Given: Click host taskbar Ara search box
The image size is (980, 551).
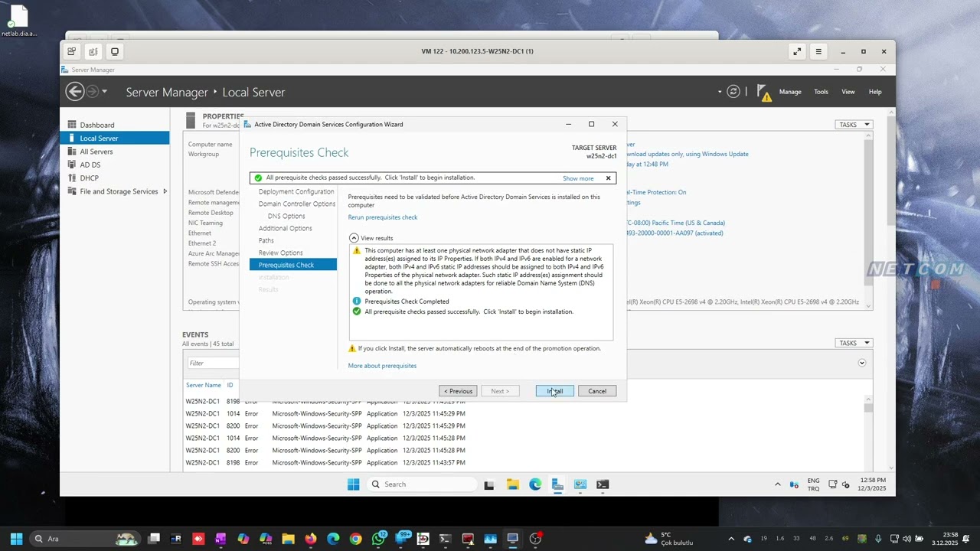Looking at the screenshot, I should (x=84, y=539).
